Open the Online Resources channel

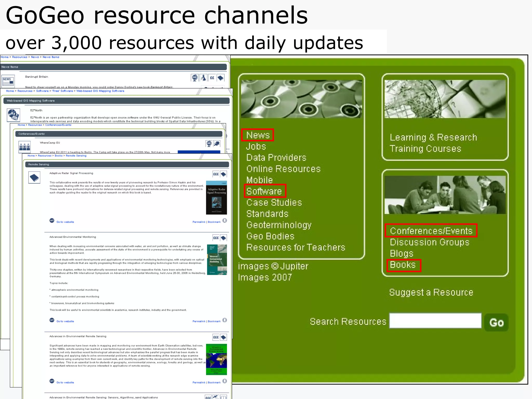point(283,169)
